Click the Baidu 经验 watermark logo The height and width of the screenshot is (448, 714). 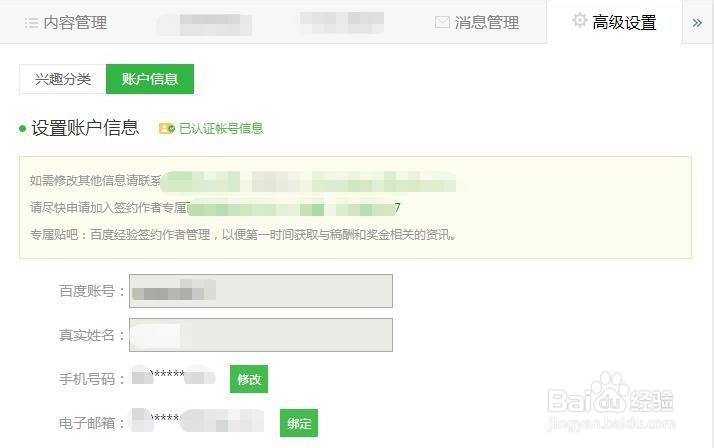611,402
